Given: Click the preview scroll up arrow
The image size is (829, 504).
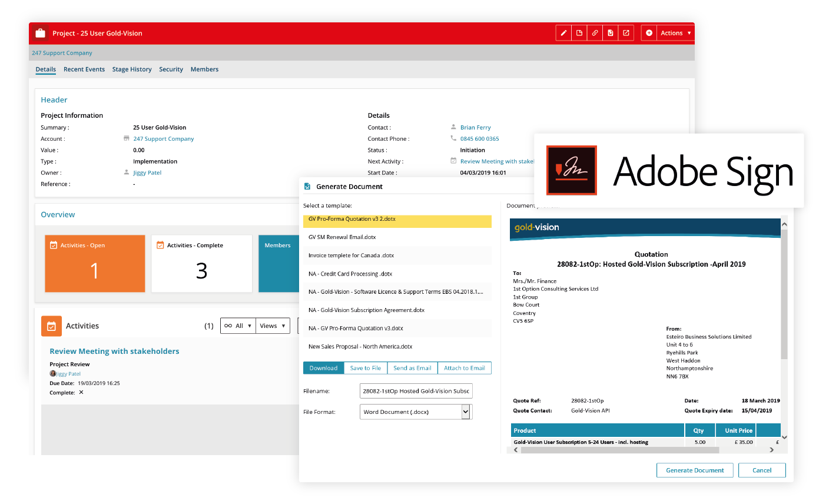Looking at the screenshot, I should pyautogui.click(x=784, y=224).
